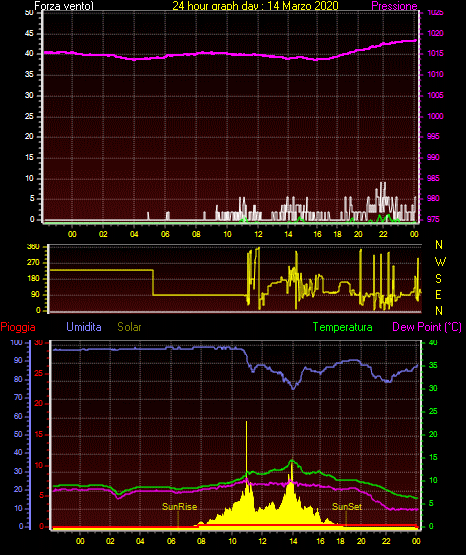Click the Temperatura legend label
The height and width of the screenshot is (555, 466).
pos(343,327)
